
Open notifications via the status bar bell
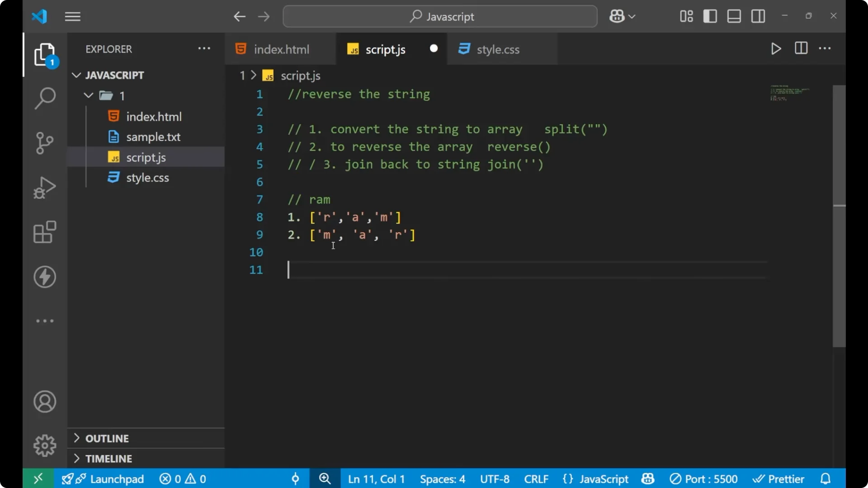[x=826, y=479]
